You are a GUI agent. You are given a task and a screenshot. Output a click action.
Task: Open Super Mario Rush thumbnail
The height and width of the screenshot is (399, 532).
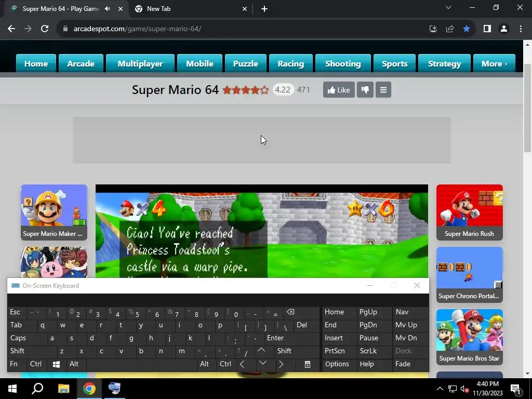coord(470,212)
